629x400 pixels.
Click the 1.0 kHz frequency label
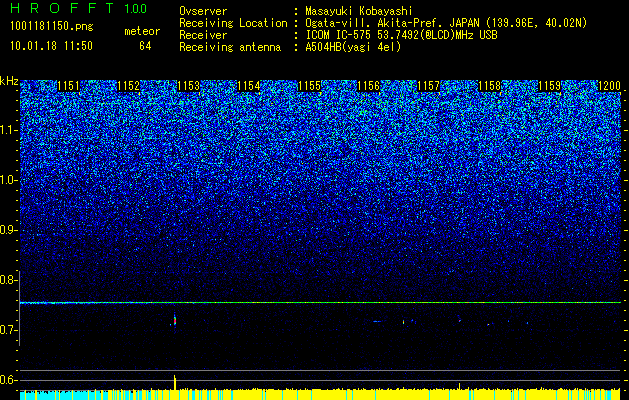tap(7, 181)
